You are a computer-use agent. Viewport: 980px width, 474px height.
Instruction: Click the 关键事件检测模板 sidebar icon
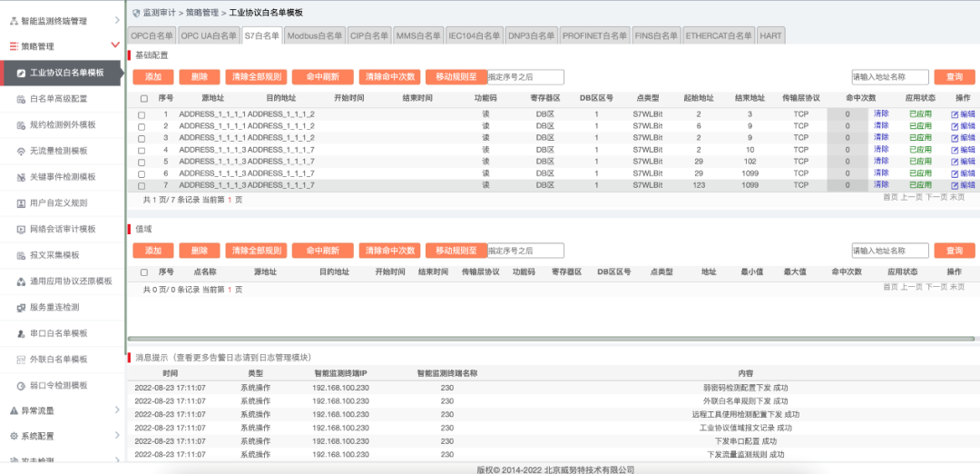coord(21,177)
